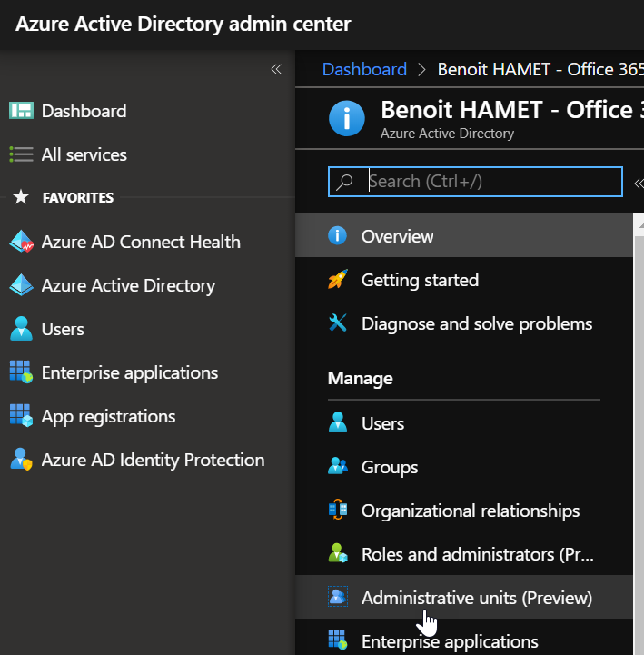Open Enterprise applications in favorites sidebar
The height and width of the screenshot is (655, 644).
coord(129,372)
